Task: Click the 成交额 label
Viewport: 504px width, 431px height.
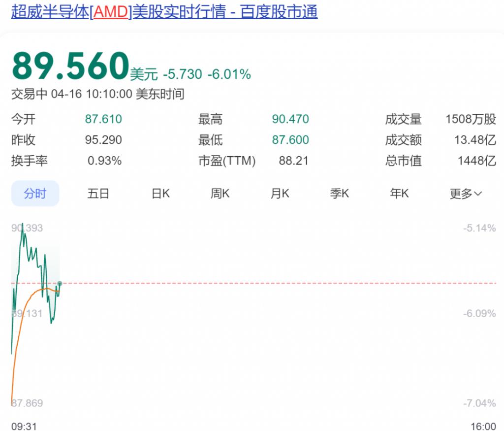Action: tap(404, 140)
